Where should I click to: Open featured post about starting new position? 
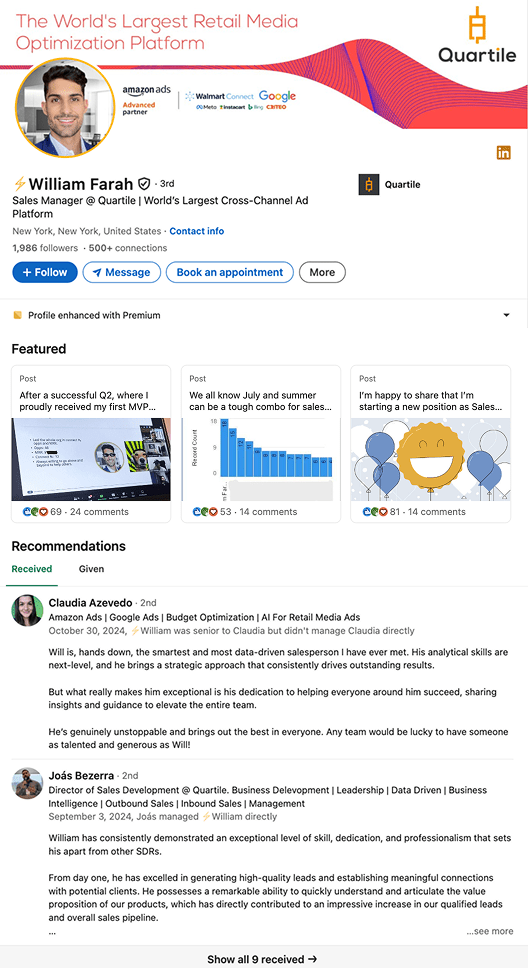coord(430,444)
